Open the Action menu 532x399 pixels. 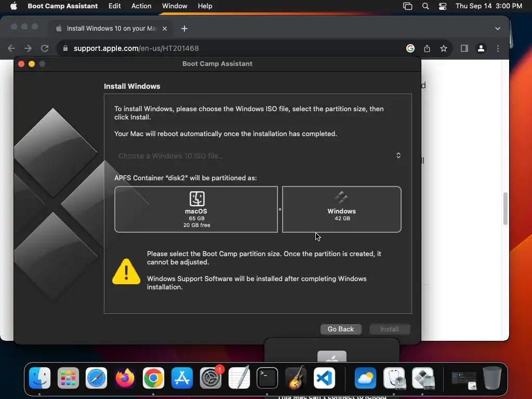point(141,6)
